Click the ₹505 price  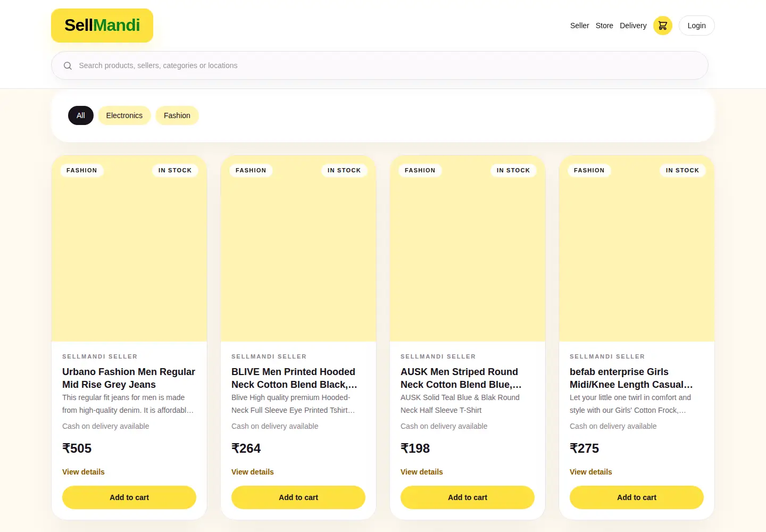[x=77, y=448]
